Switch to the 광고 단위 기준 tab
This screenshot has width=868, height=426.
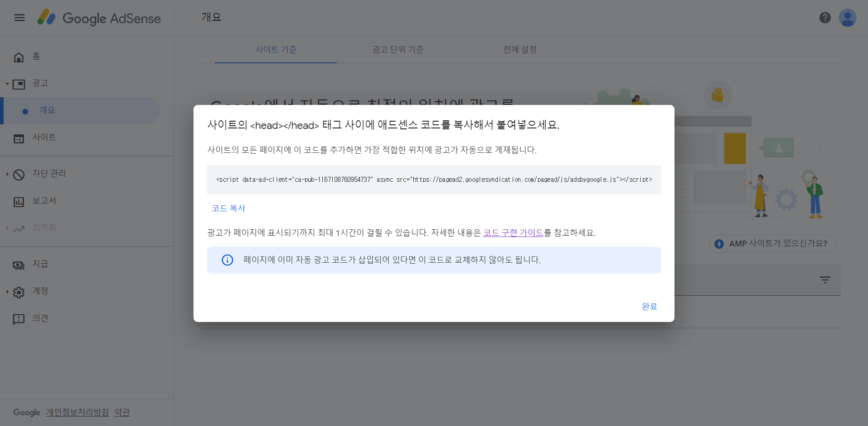(398, 49)
